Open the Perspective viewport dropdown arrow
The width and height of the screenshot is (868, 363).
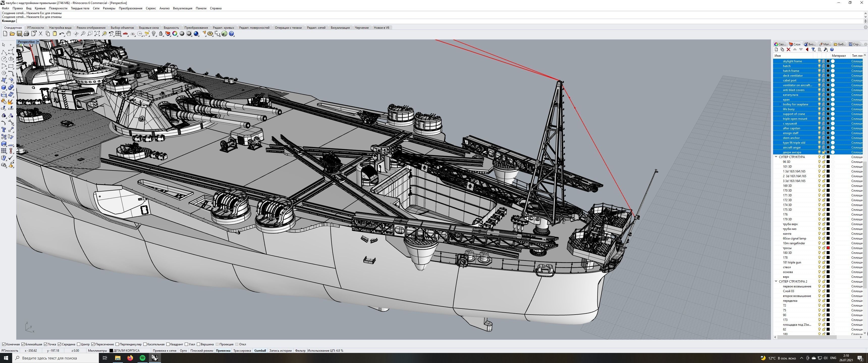pos(38,42)
